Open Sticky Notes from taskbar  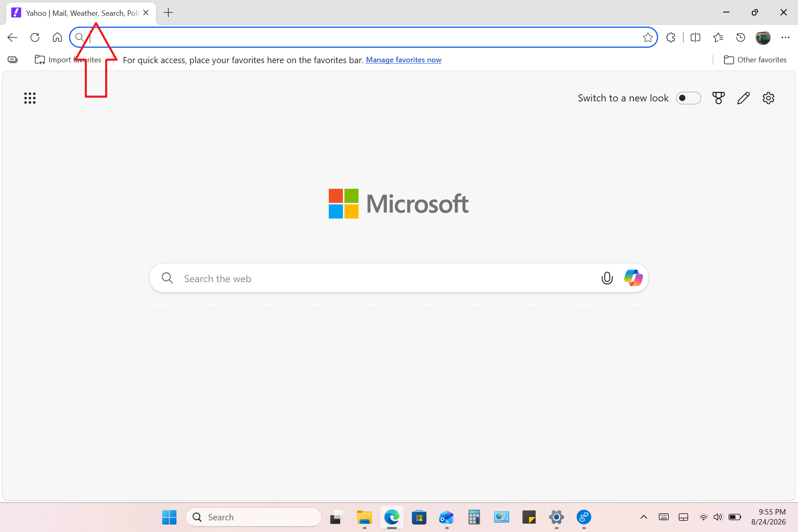pyautogui.click(x=529, y=517)
